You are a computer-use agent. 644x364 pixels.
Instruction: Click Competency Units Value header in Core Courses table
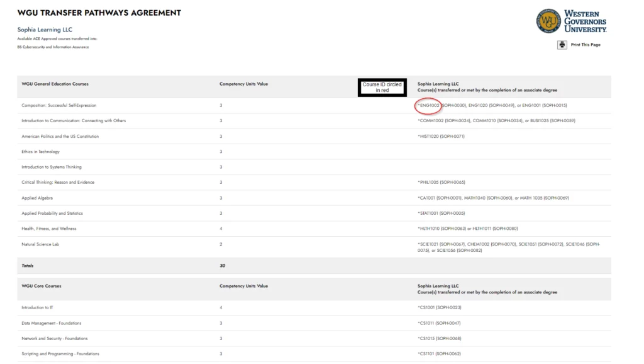pyautogui.click(x=243, y=286)
